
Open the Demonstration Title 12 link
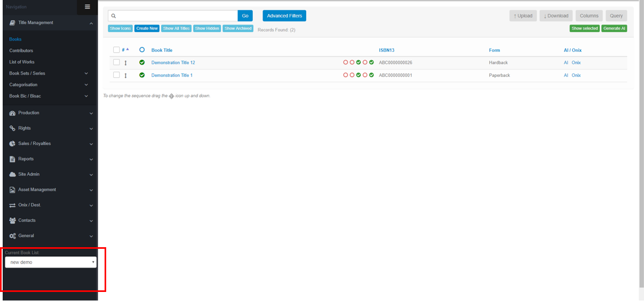coord(173,63)
